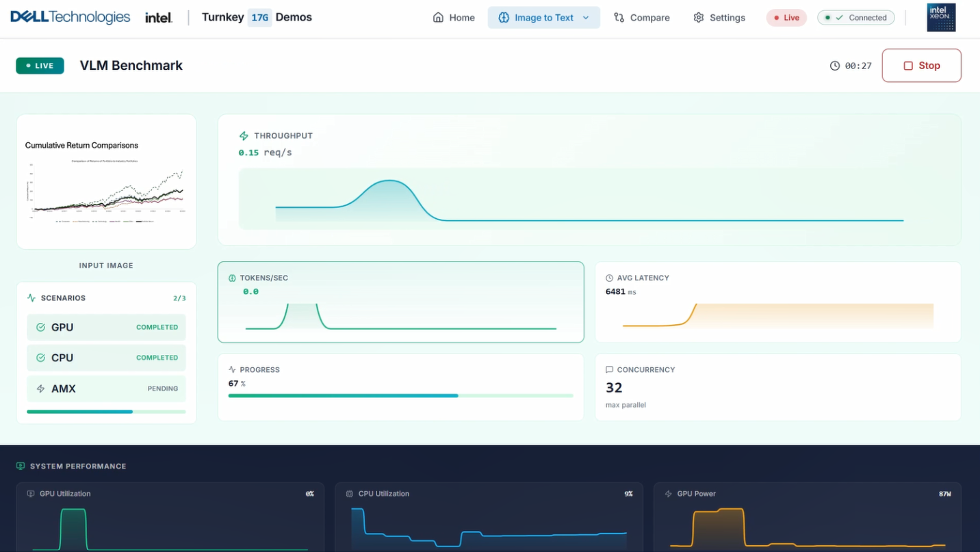
Task: Select the completed GPU scenario checkmark
Action: pos(40,328)
